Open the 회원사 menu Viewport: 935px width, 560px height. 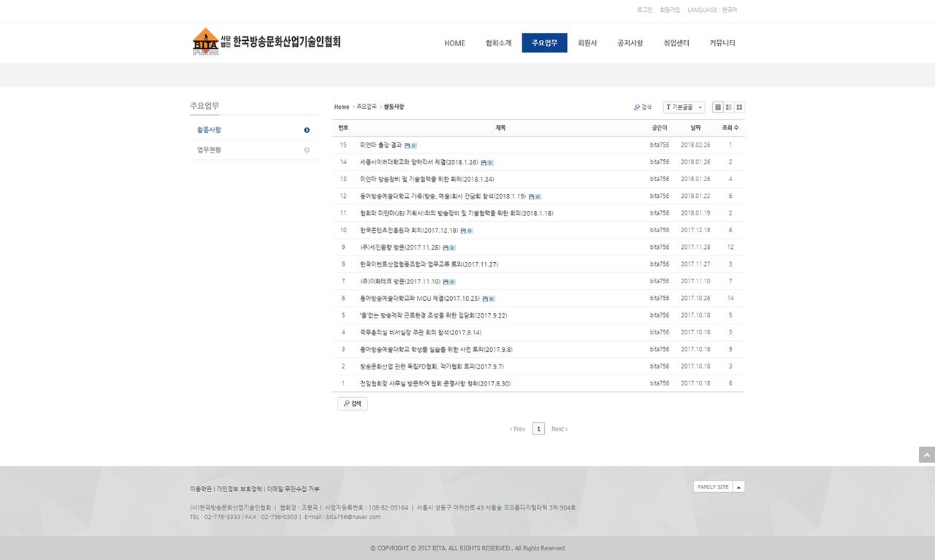click(587, 43)
